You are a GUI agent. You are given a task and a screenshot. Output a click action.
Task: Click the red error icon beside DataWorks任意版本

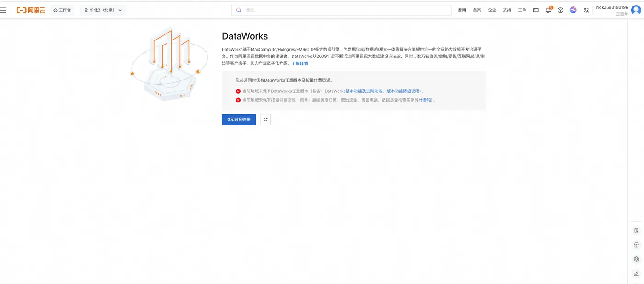238,91
